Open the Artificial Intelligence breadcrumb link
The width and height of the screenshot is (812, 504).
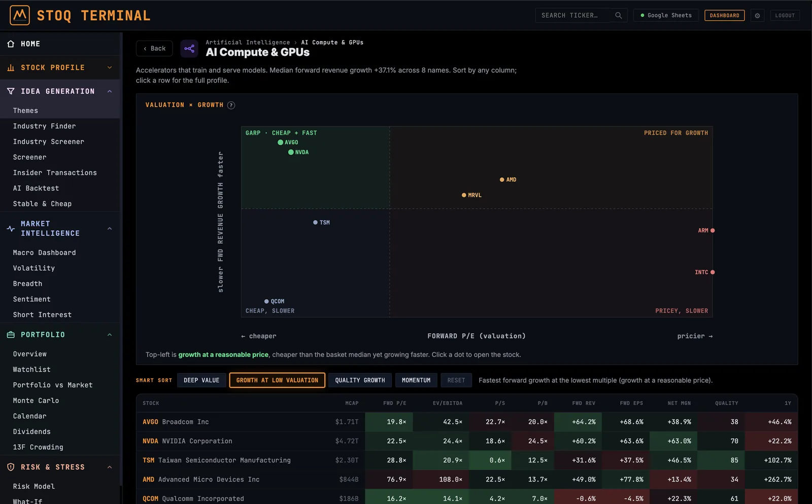[248, 43]
